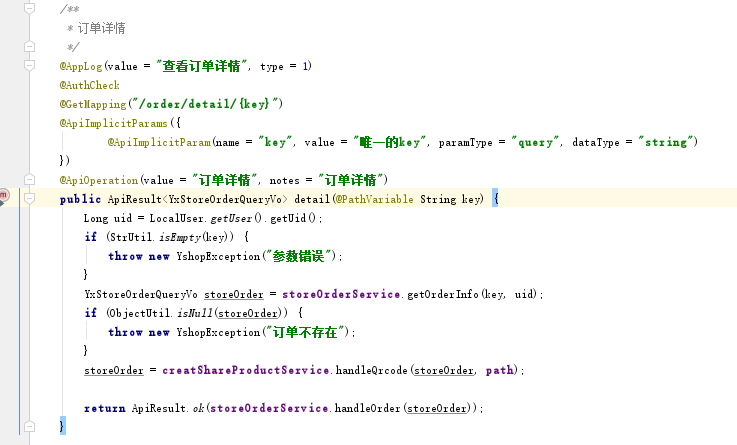Click the "订单不存在" exception message
This screenshot has height=445, width=737.
click(305, 332)
